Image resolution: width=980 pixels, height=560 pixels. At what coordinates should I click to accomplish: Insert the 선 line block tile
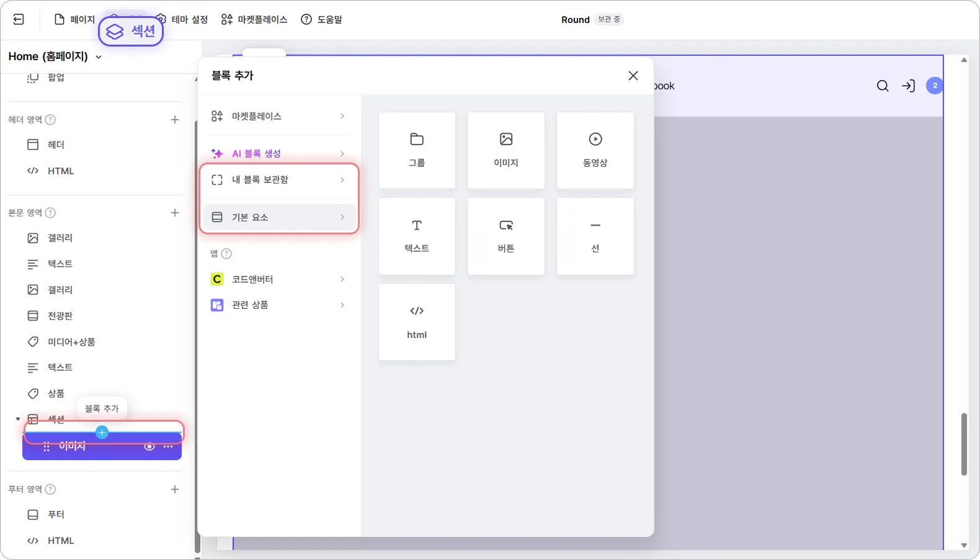click(x=595, y=236)
